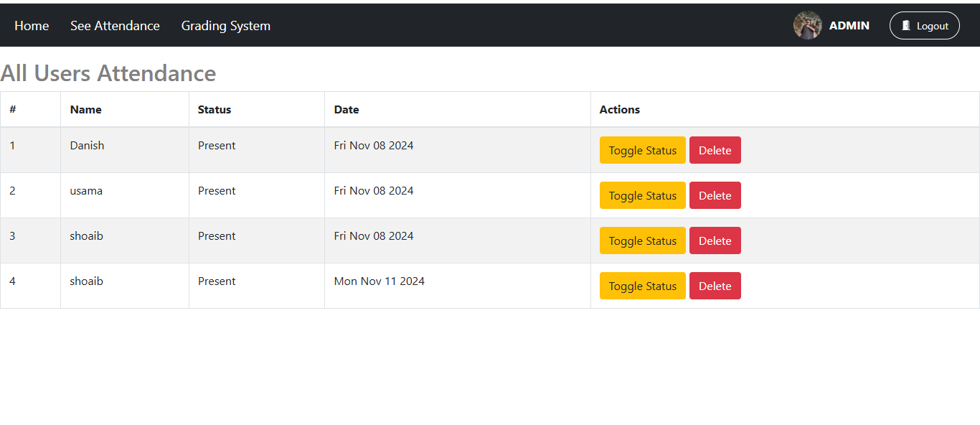
Task: Click the admin profile avatar picture
Action: click(807, 25)
